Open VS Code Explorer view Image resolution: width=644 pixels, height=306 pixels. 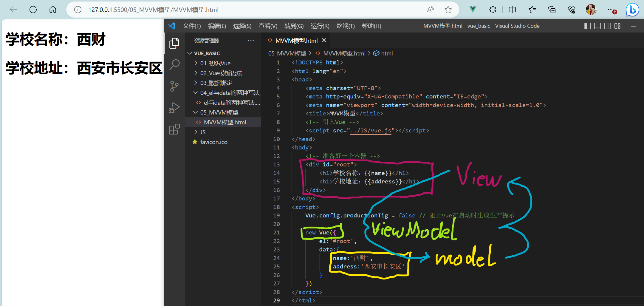pos(174,43)
